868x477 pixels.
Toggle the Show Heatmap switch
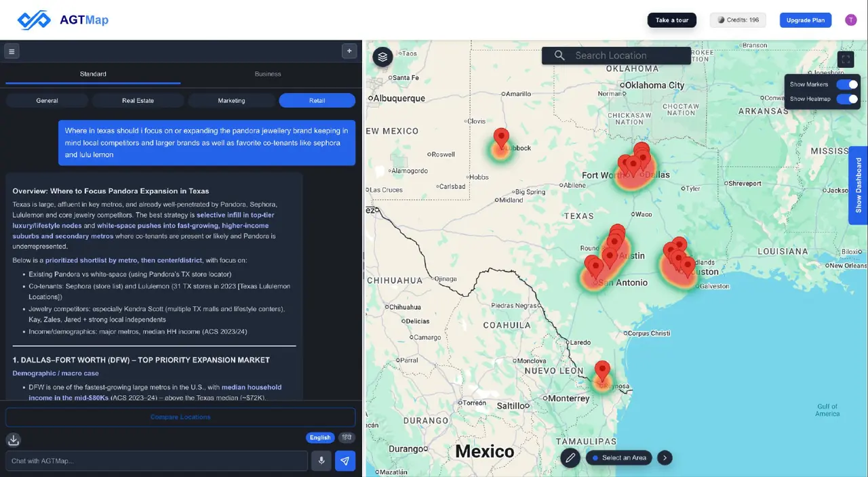coord(847,99)
